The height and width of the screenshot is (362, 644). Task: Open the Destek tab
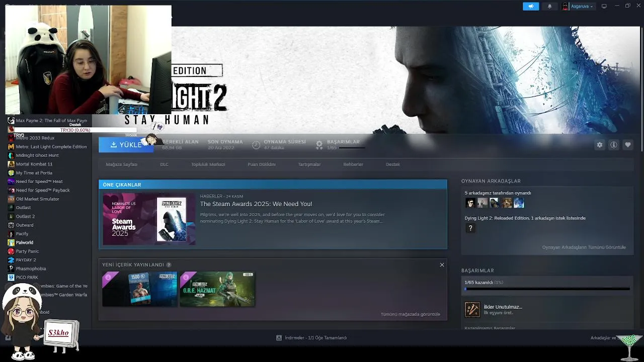pos(393,164)
